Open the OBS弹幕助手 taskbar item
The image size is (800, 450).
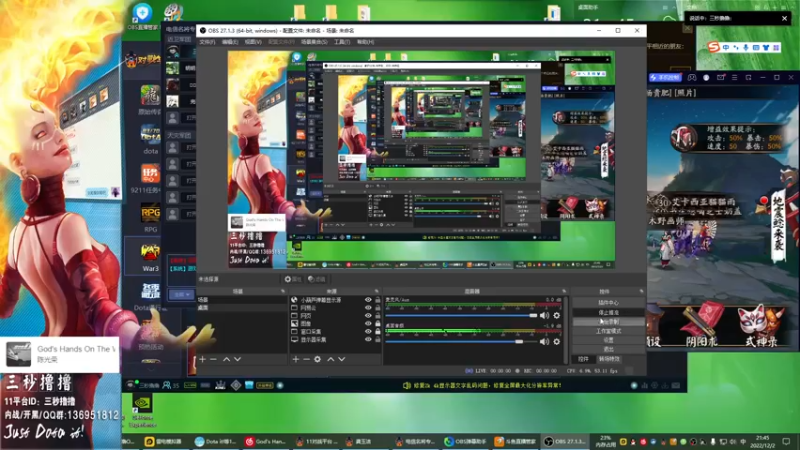465,441
